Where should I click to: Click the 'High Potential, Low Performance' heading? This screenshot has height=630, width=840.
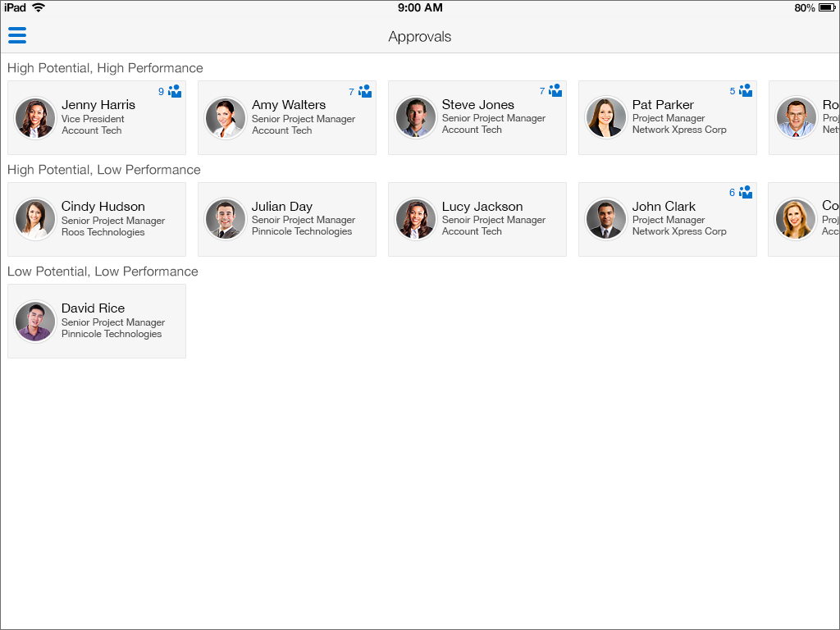point(104,170)
